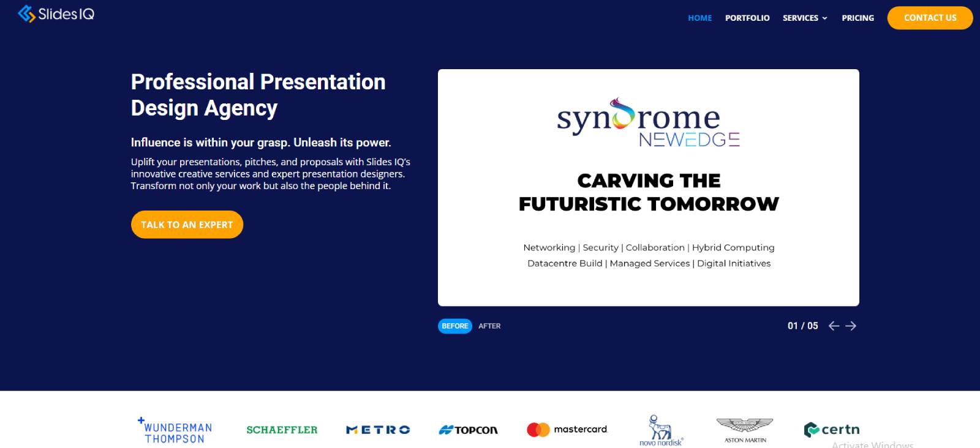The width and height of the screenshot is (980, 448).
Task: Open the Pricing page
Action: coord(858,18)
